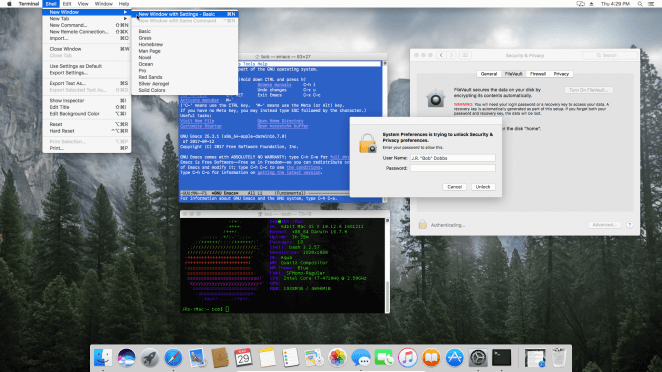
Task: Pick the Red Sands profile
Action: [x=185, y=77]
